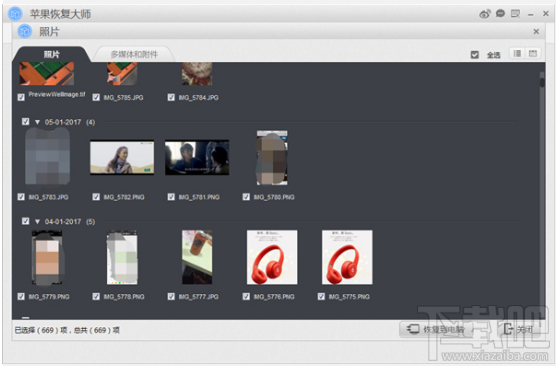Click the 苹果恢复大师 app logo
The image size is (557, 366).
(15, 14)
